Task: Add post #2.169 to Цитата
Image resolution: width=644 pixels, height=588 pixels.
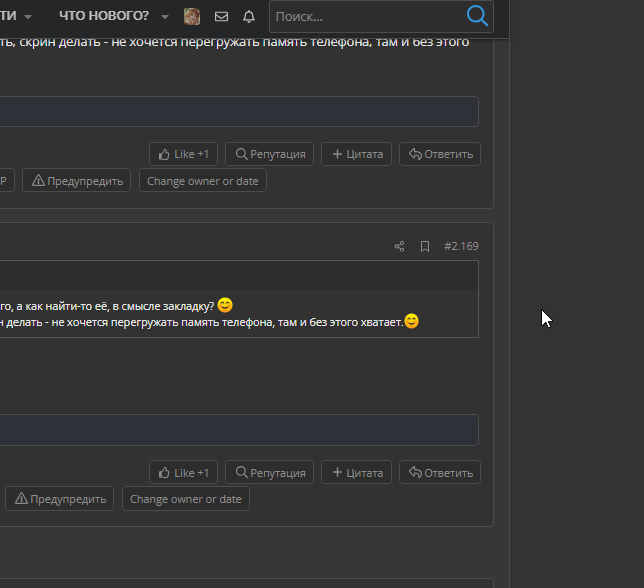Action: tap(356, 472)
